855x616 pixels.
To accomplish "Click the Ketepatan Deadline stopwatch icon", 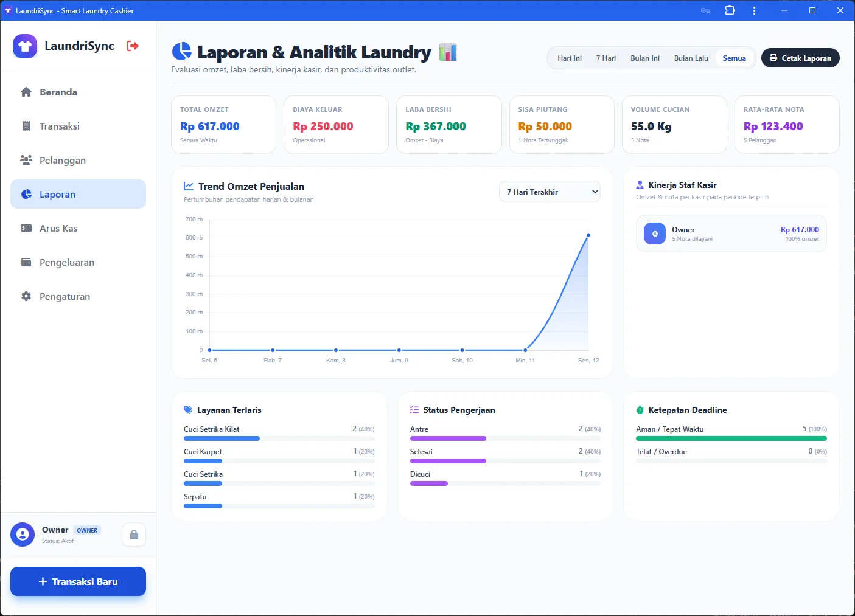I will tap(640, 410).
